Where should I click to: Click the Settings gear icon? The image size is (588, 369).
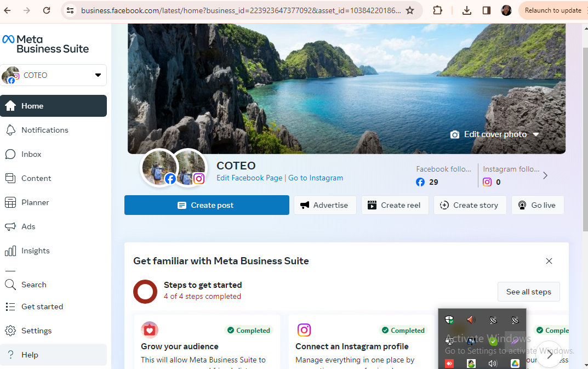(x=10, y=331)
